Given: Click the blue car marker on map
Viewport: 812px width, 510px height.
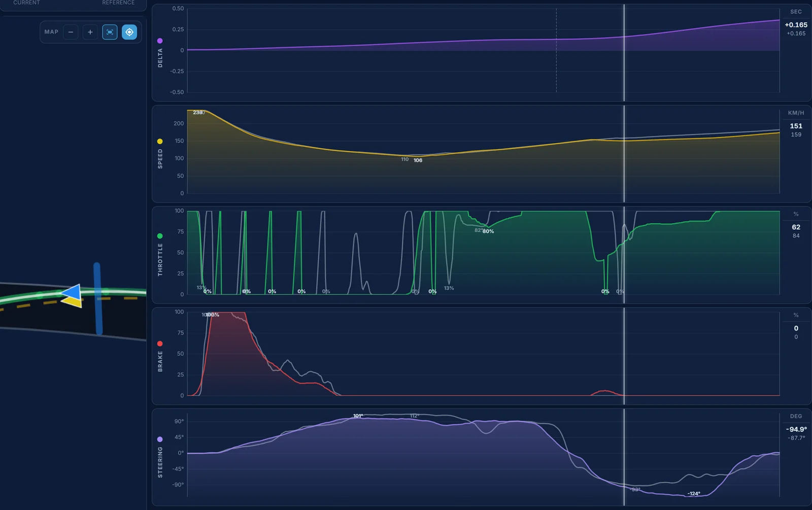Looking at the screenshot, I should click(73, 292).
